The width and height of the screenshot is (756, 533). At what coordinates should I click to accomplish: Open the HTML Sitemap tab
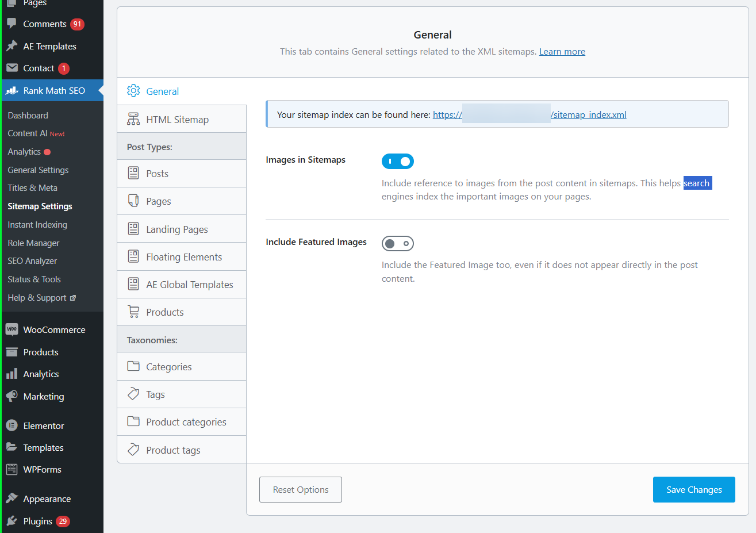pyautogui.click(x=182, y=119)
